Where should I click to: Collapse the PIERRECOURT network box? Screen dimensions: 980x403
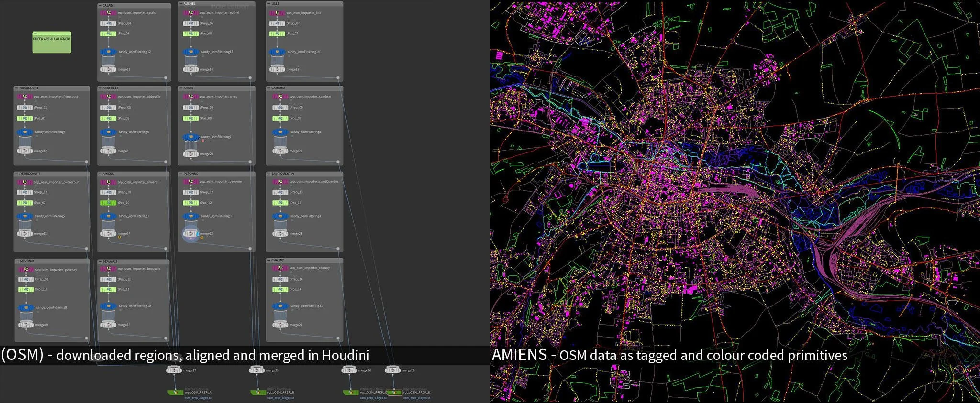tap(17, 174)
